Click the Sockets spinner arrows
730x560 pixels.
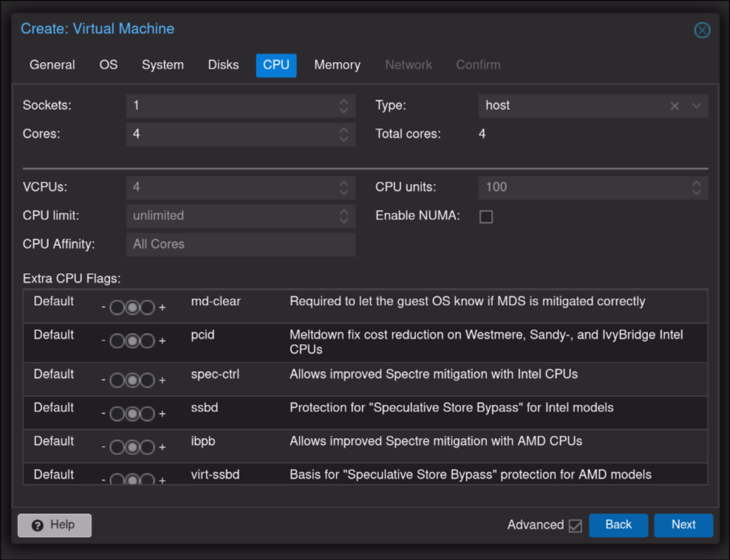pos(344,106)
